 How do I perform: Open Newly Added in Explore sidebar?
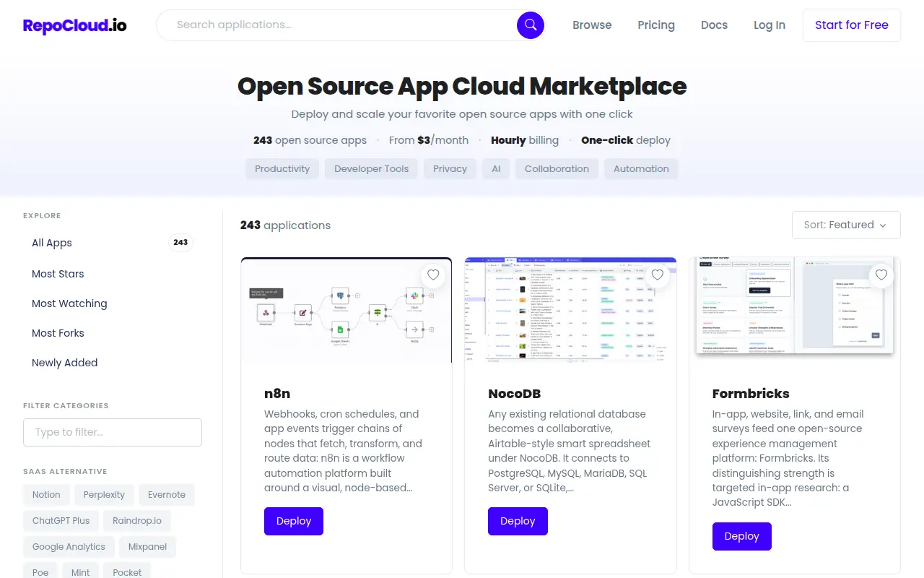pyautogui.click(x=113, y=363)
